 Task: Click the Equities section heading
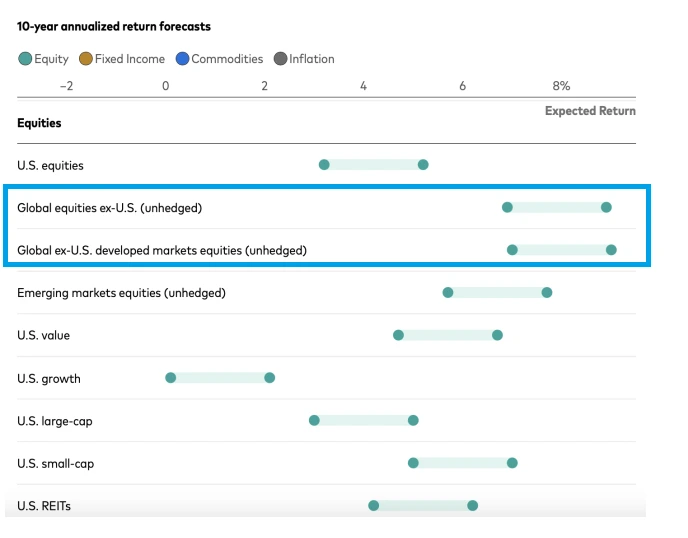point(39,123)
